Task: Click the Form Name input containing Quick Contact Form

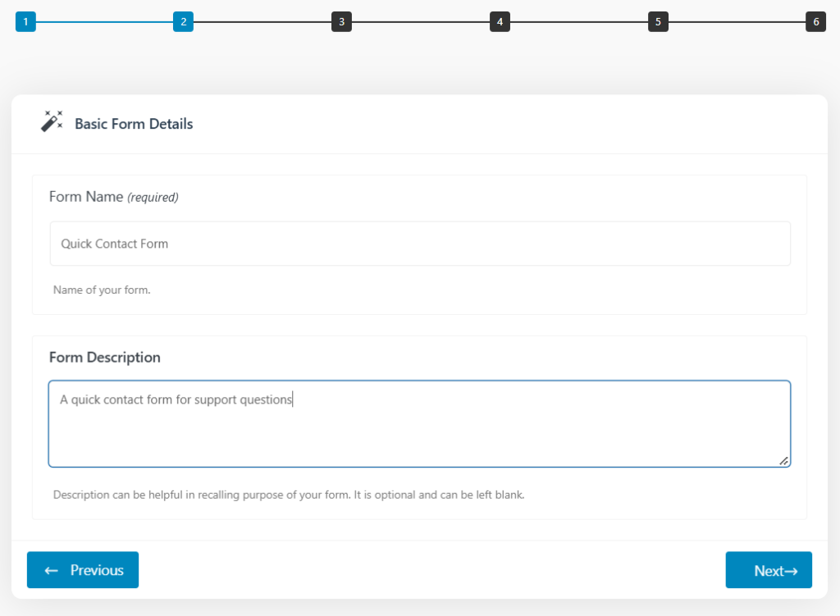Action: tap(420, 243)
